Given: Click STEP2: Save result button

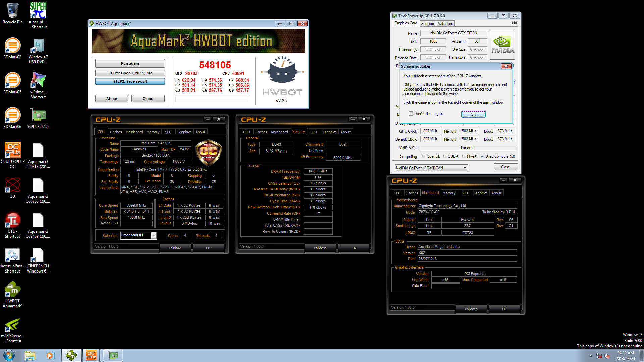Looking at the screenshot, I should pyautogui.click(x=130, y=81).
